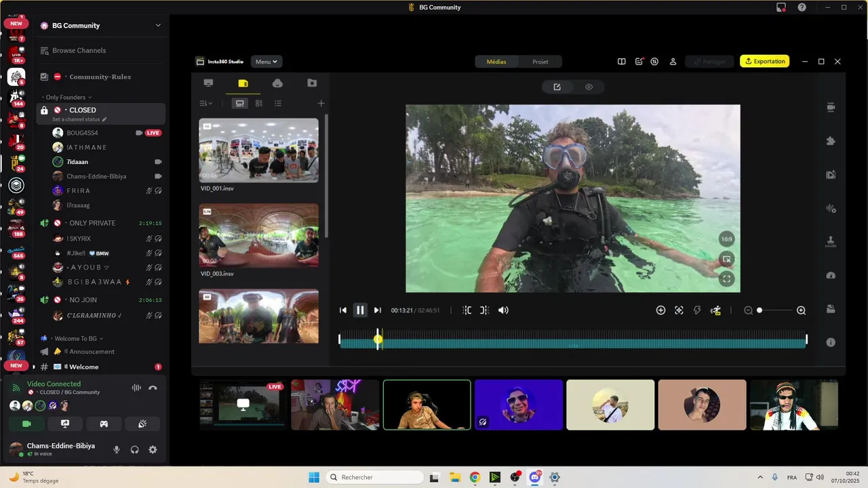Toggle the fullscreen preview icon
The image size is (868, 488).
coord(726,279)
